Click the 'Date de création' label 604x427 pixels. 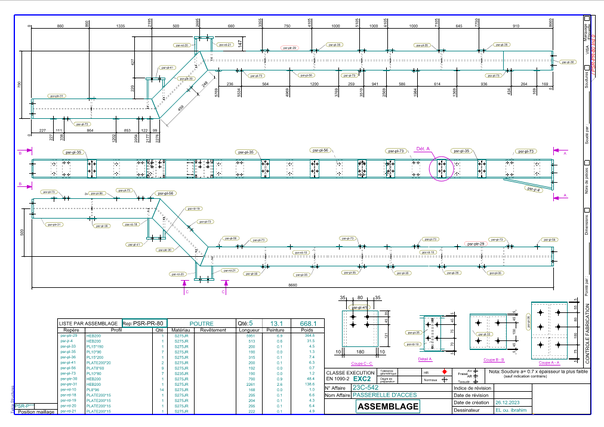point(471,403)
